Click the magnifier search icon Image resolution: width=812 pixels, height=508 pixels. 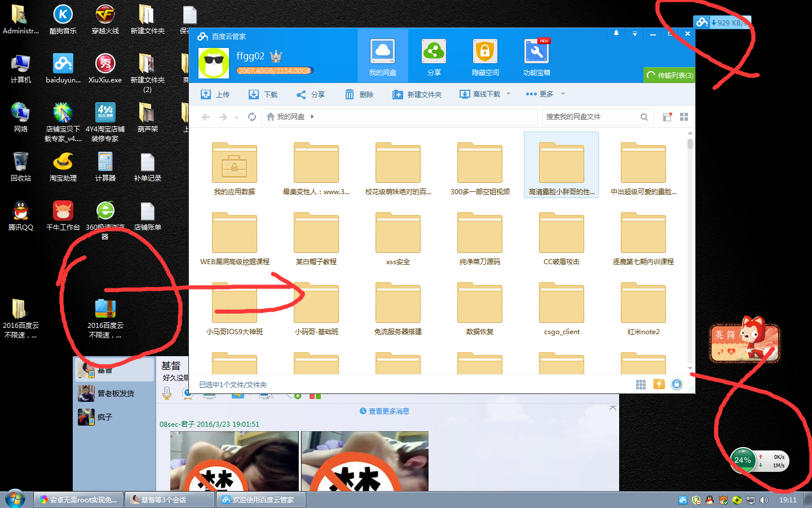644,117
